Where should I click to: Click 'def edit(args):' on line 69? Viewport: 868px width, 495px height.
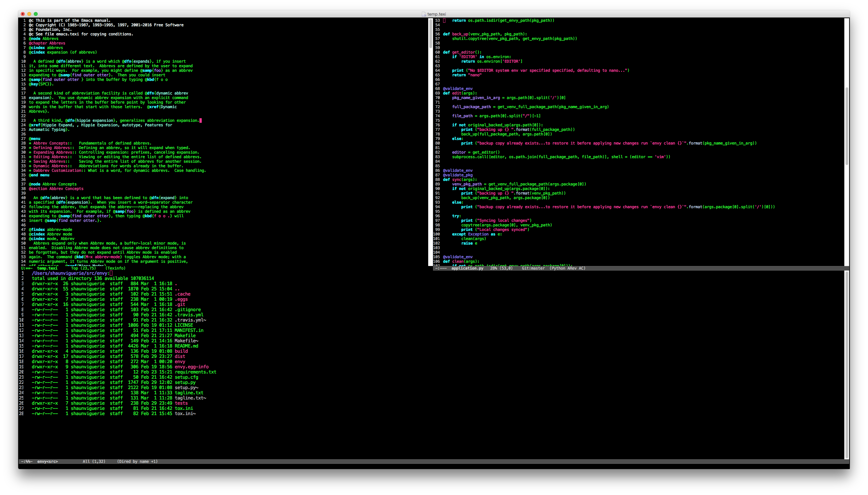click(460, 93)
